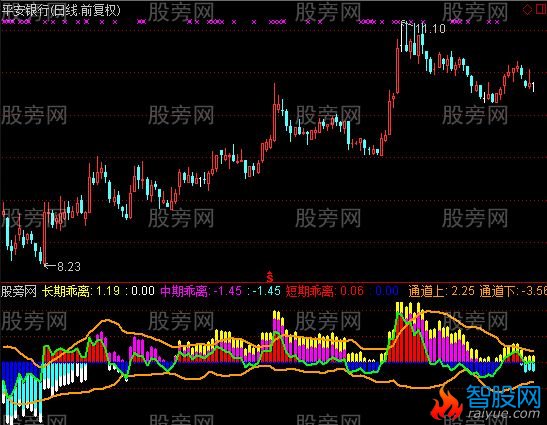Click the 通道上 value 2.25
547x425 pixels.
pyautogui.click(x=463, y=291)
